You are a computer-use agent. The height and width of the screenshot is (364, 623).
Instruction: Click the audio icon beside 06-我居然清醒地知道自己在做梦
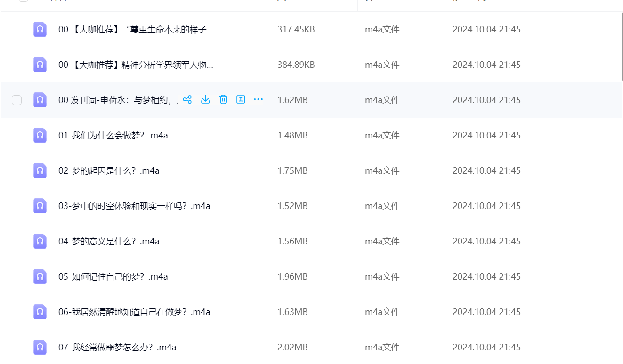(x=40, y=312)
